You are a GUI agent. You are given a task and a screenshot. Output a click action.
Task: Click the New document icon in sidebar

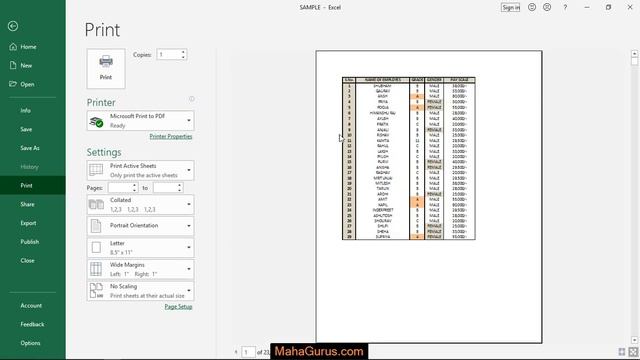[x=13, y=65]
